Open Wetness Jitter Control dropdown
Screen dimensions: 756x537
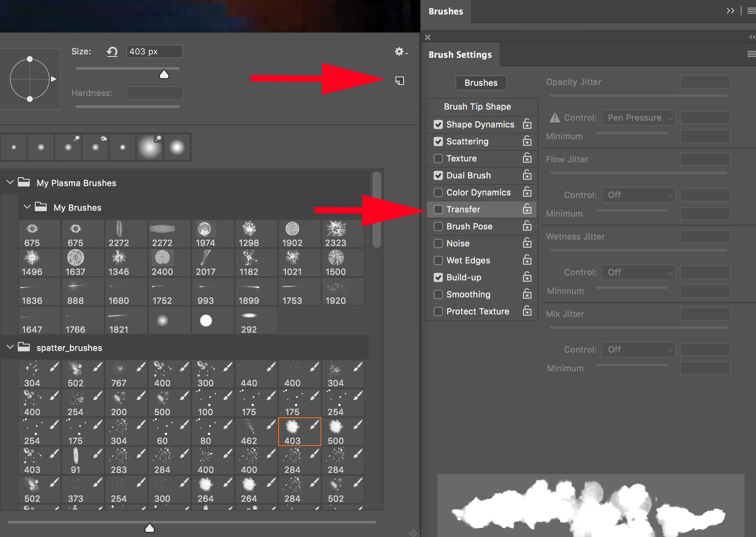point(638,272)
